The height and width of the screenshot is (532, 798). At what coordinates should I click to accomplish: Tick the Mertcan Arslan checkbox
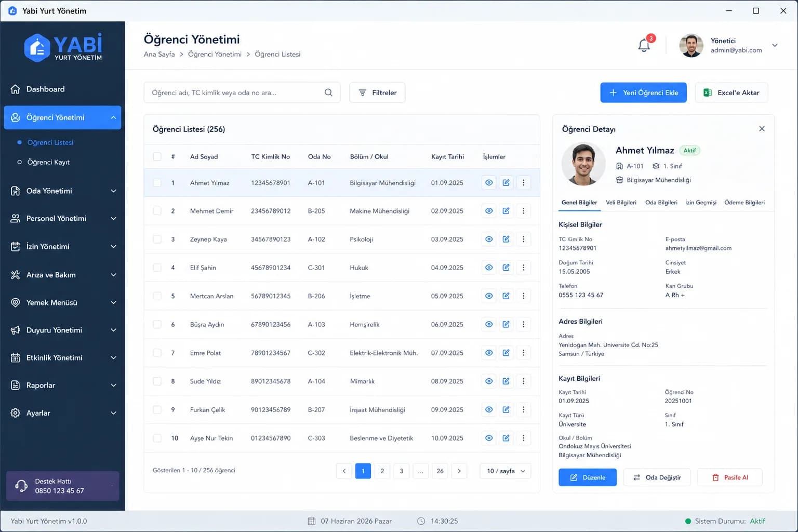[157, 296]
